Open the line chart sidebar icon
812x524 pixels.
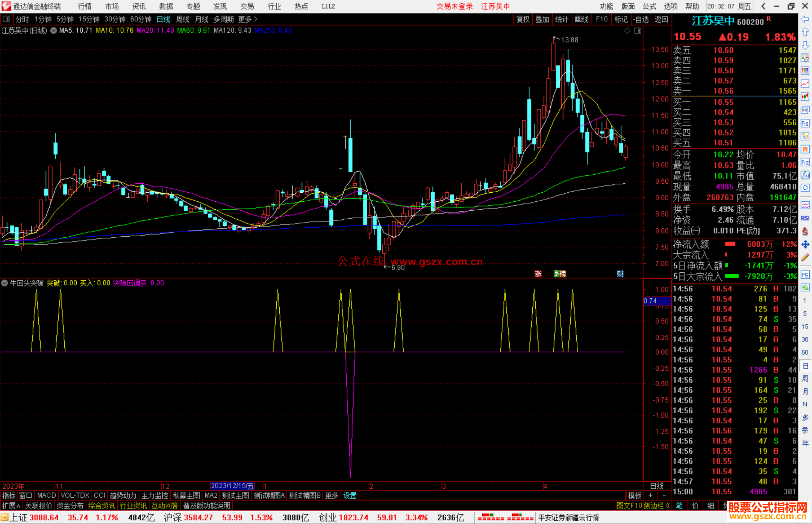(x=805, y=84)
